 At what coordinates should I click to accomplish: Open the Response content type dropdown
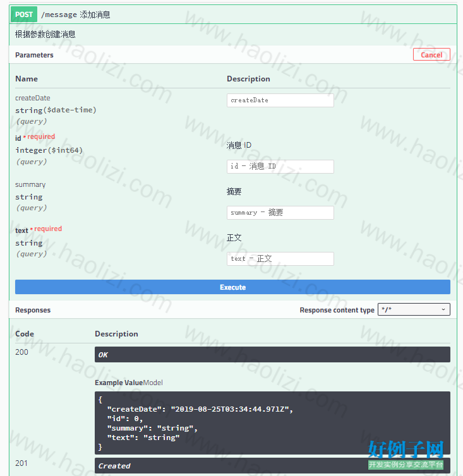(414, 309)
